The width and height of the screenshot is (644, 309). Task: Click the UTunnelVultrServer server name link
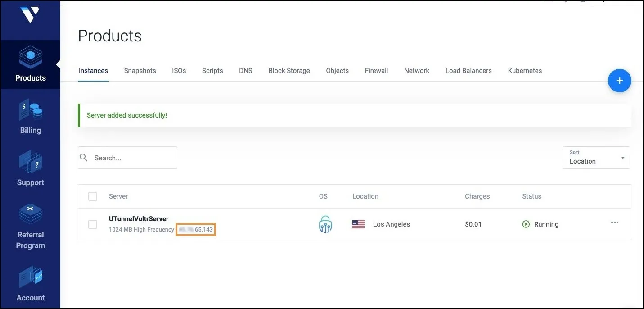coord(139,219)
